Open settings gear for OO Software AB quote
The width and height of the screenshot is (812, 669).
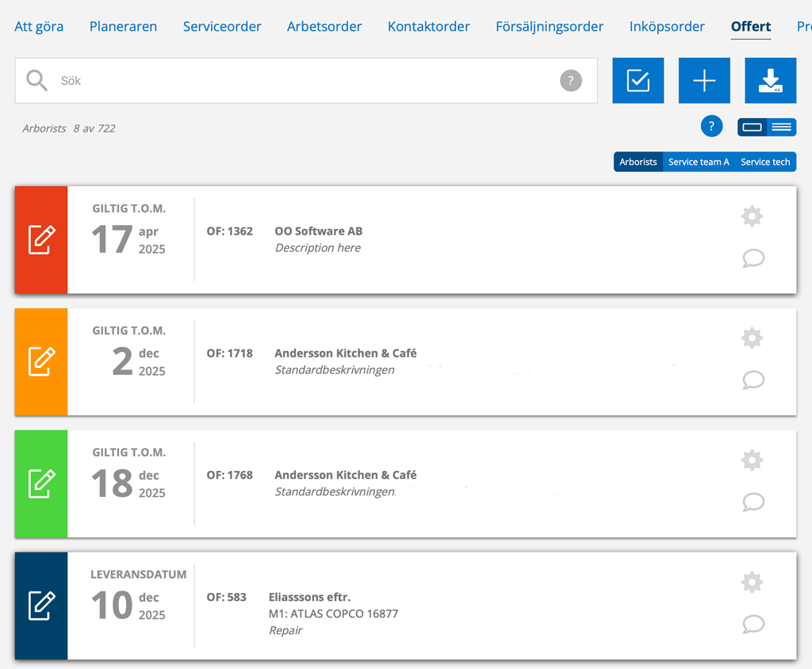pyautogui.click(x=752, y=216)
